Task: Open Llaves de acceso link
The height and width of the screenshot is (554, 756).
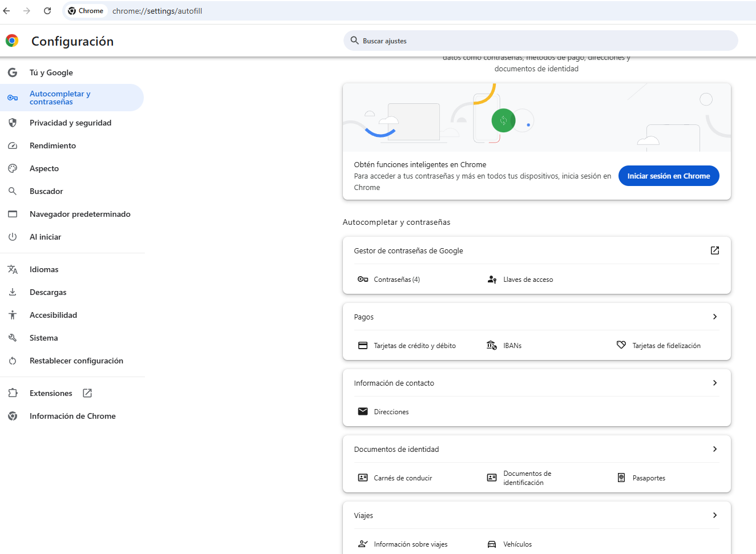Action: click(x=528, y=280)
